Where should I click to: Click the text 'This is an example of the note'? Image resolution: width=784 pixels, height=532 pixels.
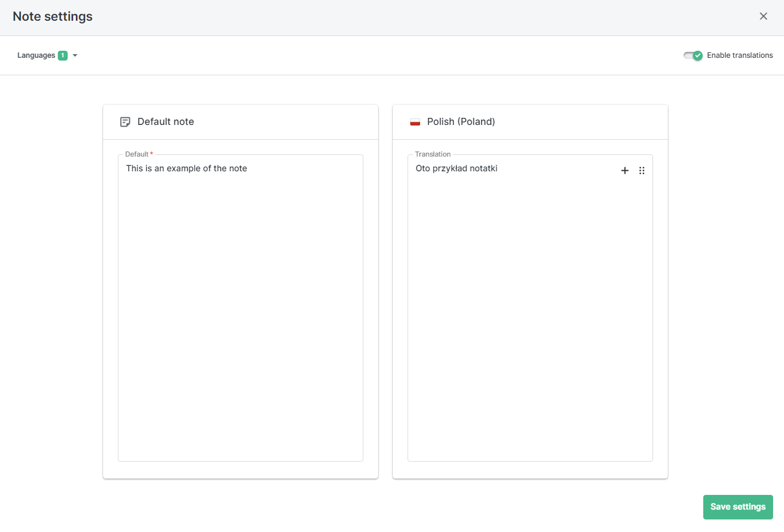click(x=187, y=169)
